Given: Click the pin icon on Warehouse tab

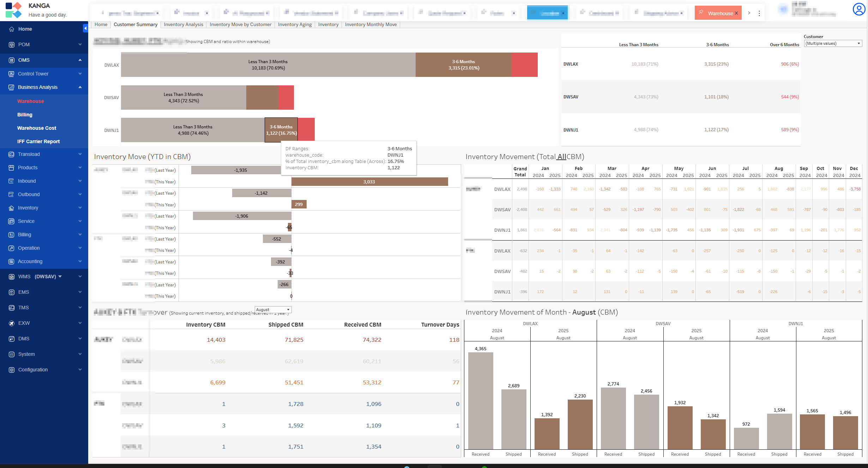Looking at the screenshot, I should click(x=701, y=13).
